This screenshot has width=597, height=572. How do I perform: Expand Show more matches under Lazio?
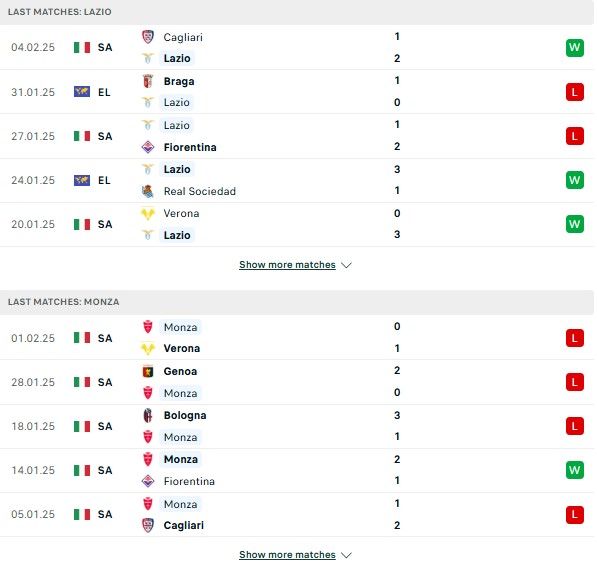287,265
